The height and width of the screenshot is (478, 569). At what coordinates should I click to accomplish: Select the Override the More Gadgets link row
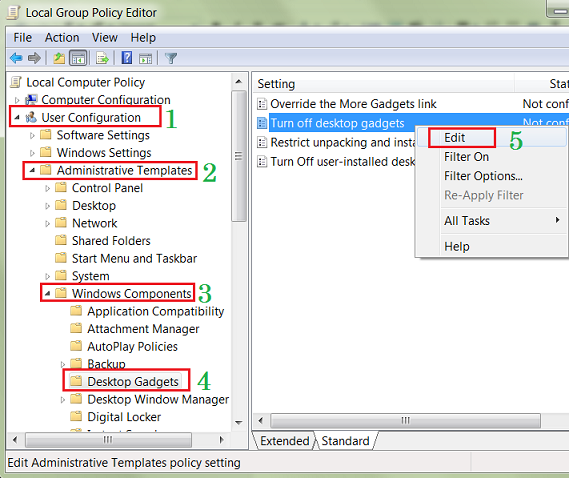pos(411,104)
